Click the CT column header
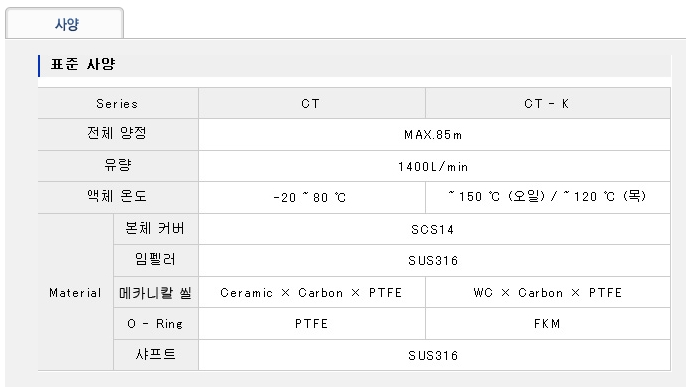 312,103
